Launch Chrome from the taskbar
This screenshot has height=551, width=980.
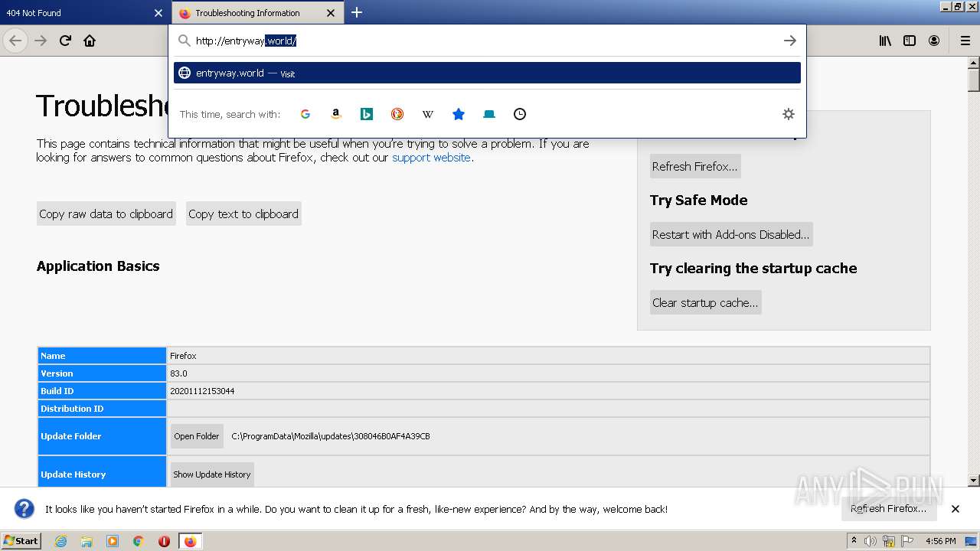139,541
